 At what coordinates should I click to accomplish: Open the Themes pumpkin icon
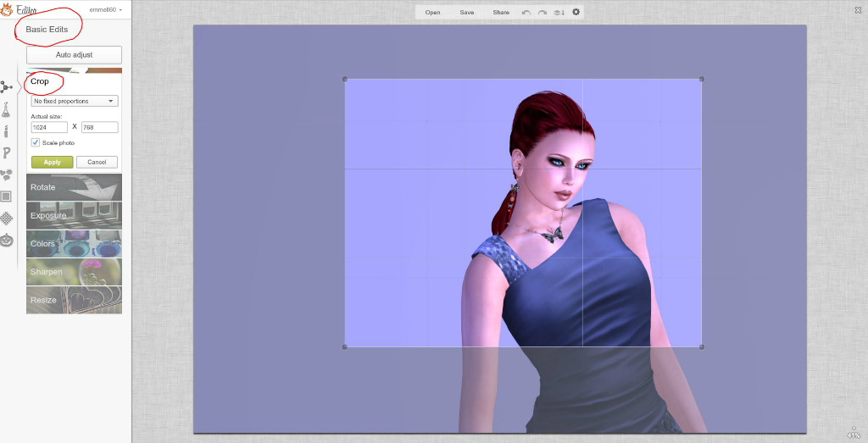6,240
